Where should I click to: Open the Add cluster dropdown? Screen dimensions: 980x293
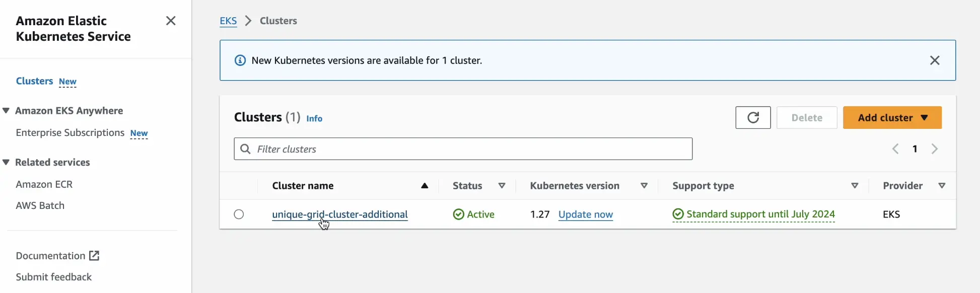coord(892,117)
